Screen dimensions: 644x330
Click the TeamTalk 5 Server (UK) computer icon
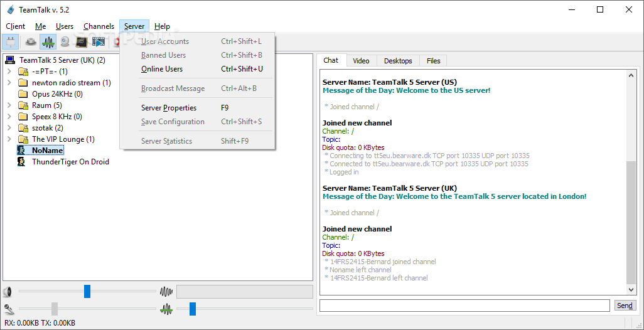click(x=10, y=60)
